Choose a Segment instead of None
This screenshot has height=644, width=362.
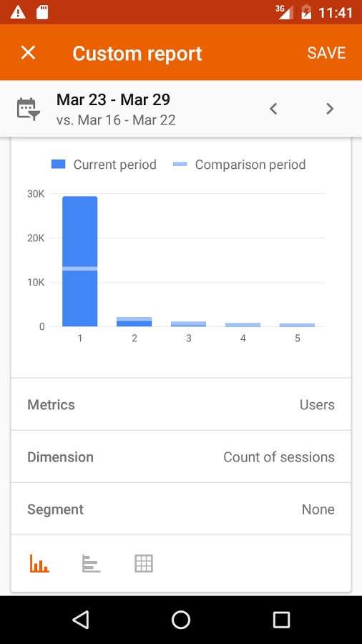pos(181,509)
